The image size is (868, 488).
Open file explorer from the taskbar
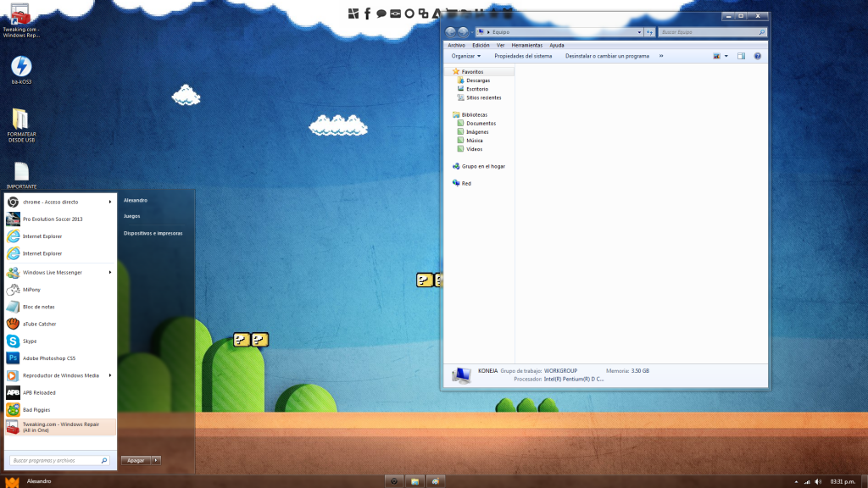(415, 481)
